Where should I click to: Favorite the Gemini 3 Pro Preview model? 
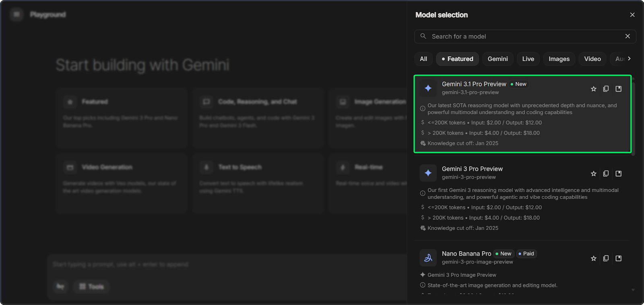point(593,174)
